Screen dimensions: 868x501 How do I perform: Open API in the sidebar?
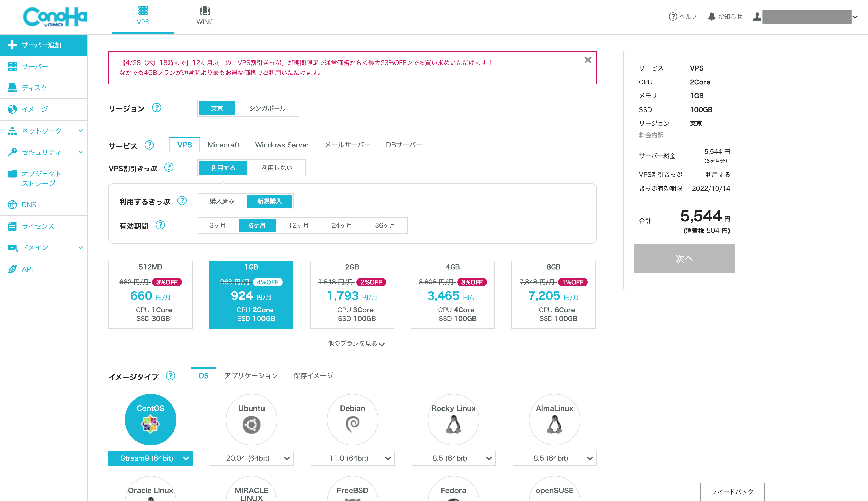[44, 269]
